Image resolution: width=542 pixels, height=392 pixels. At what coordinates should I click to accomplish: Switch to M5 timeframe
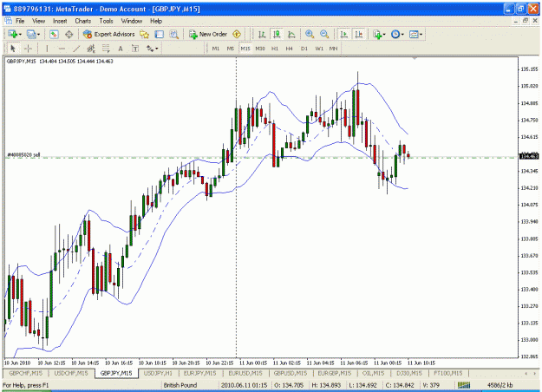tap(231, 49)
